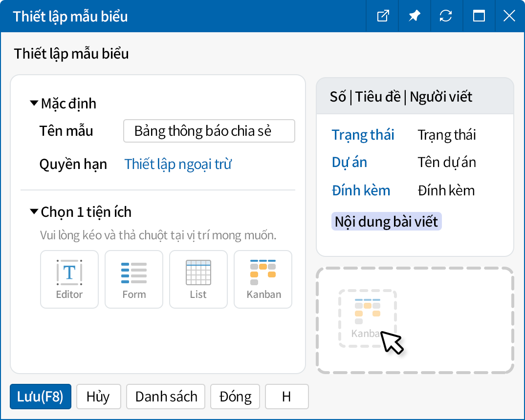Collapse the Mặc định section
The height and width of the screenshot is (420, 525).
[x=34, y=104]
